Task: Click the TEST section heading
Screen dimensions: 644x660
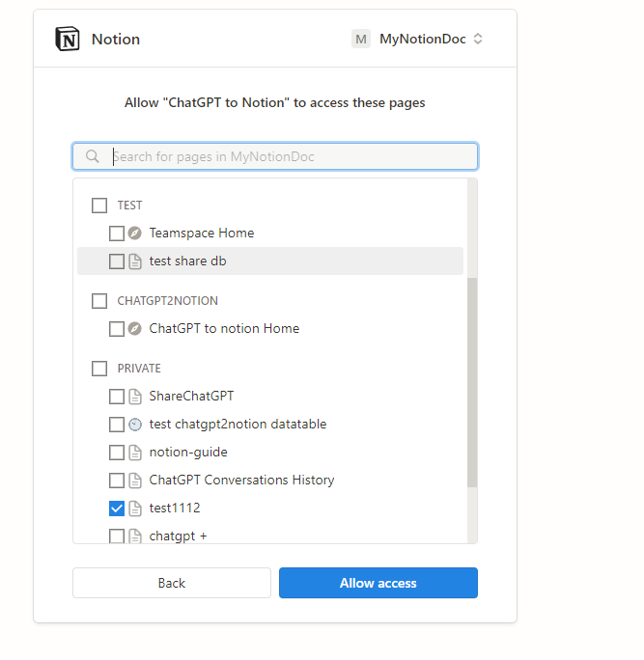Action: coord(129,206)
